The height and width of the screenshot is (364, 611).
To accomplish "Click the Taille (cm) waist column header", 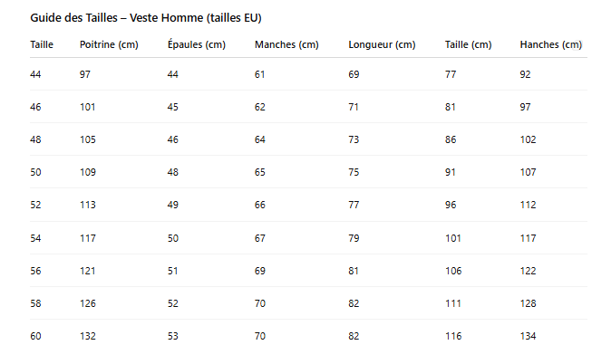I will pos(468,44).
